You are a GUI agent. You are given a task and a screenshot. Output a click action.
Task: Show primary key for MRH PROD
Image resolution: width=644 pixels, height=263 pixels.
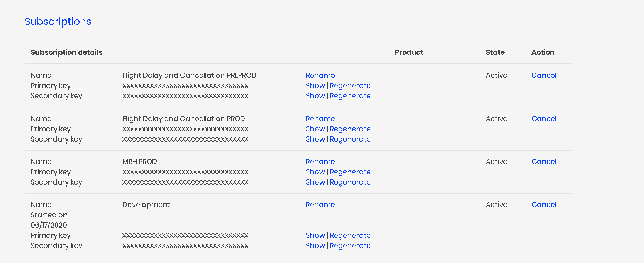(315, 172)
